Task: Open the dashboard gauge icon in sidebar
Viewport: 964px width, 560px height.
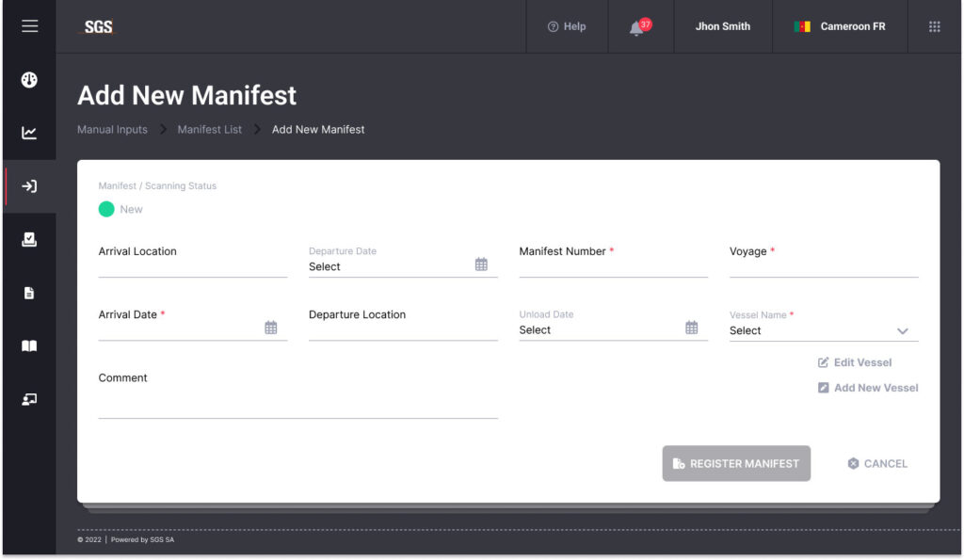Action: [29, 80]
